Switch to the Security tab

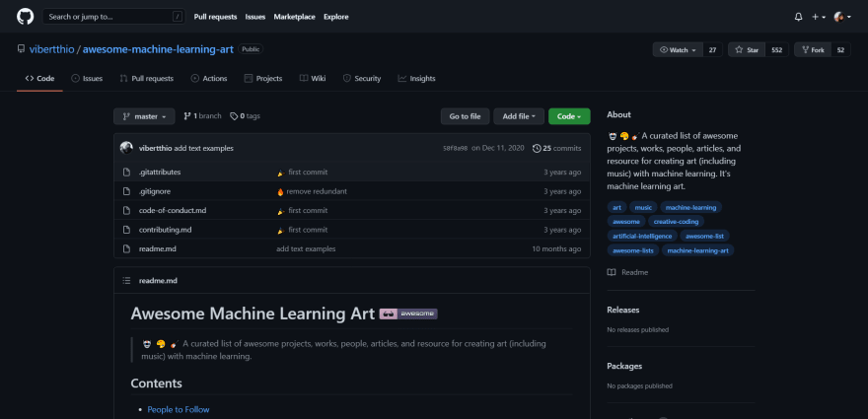click(x=362, y=79)
